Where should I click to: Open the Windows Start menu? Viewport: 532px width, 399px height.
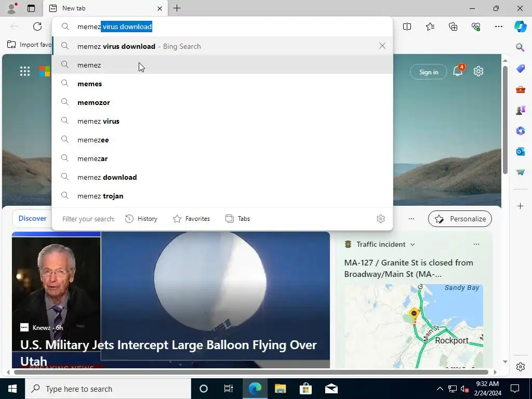[x=12, y=389]
